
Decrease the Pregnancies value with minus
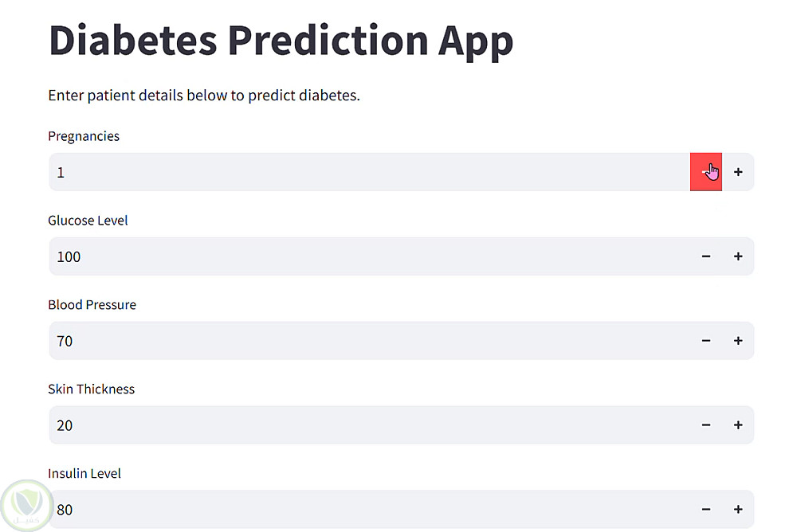[706, 172]
